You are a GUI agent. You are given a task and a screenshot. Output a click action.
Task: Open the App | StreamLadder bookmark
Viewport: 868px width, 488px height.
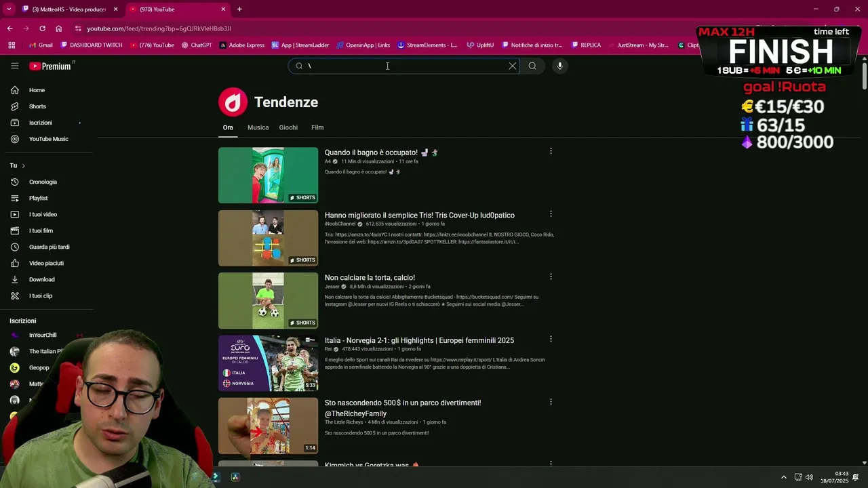click(300, 45)
